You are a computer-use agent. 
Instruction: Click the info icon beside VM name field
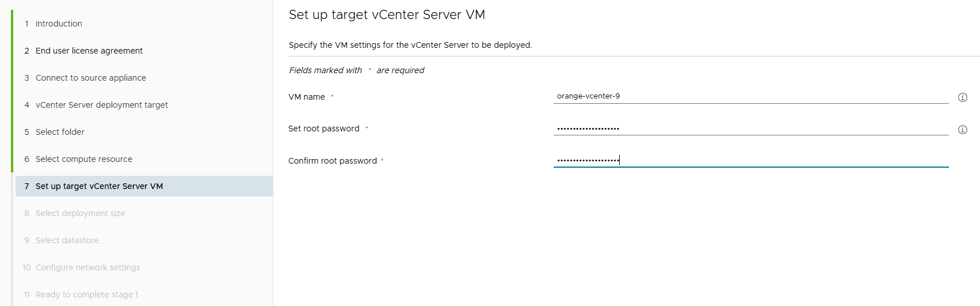pyautogui.click(x=962, y=97)
